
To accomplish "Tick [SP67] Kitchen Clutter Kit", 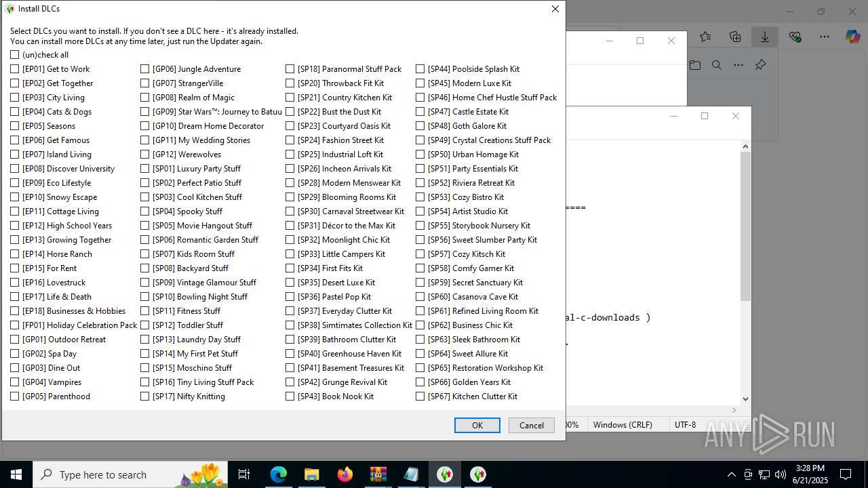I will click(420, 396).
